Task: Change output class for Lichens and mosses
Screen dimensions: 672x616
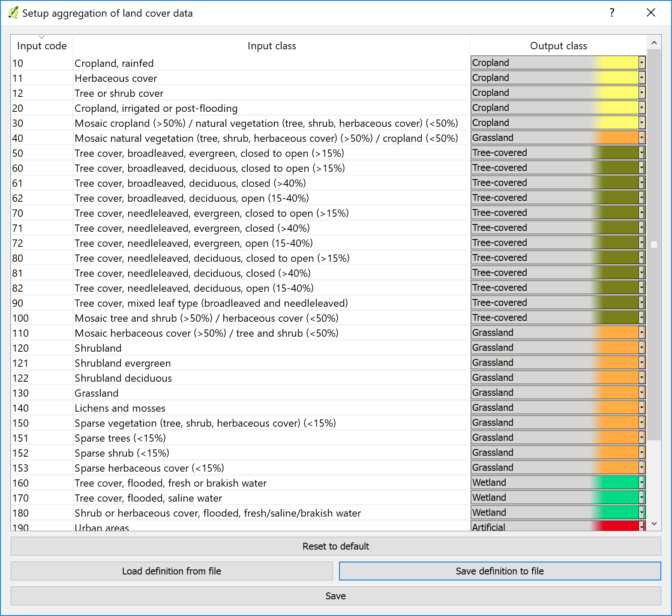Action: click(558, 407)
